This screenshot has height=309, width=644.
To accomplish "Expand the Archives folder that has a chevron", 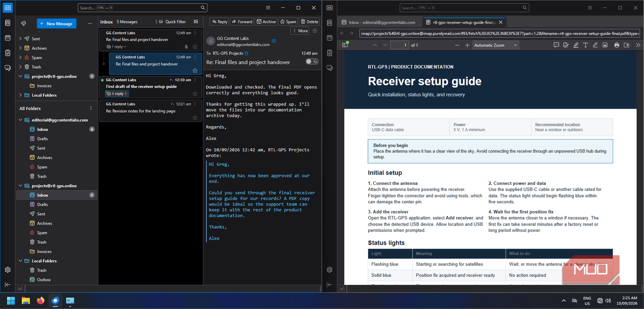I will click(21, 48).
